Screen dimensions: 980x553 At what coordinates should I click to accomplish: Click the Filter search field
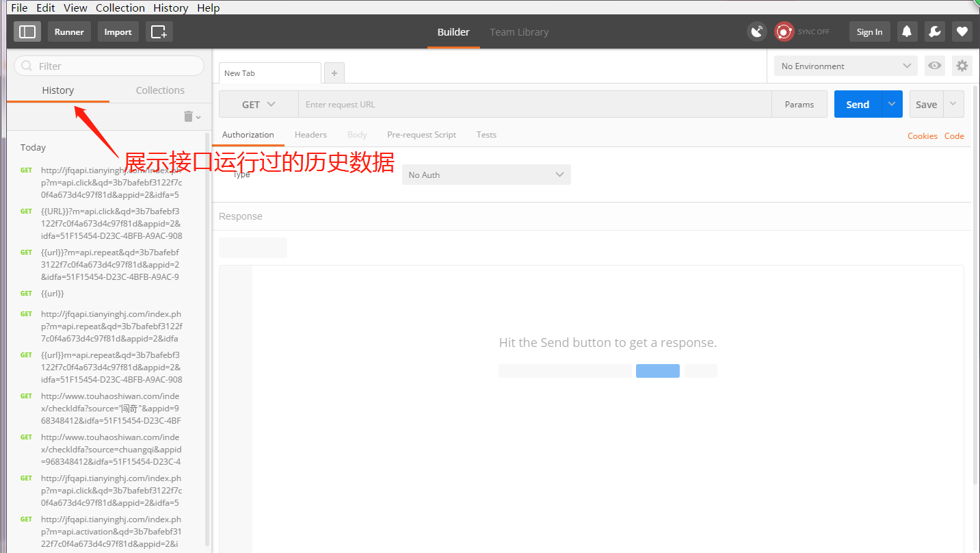pos(109,66)
